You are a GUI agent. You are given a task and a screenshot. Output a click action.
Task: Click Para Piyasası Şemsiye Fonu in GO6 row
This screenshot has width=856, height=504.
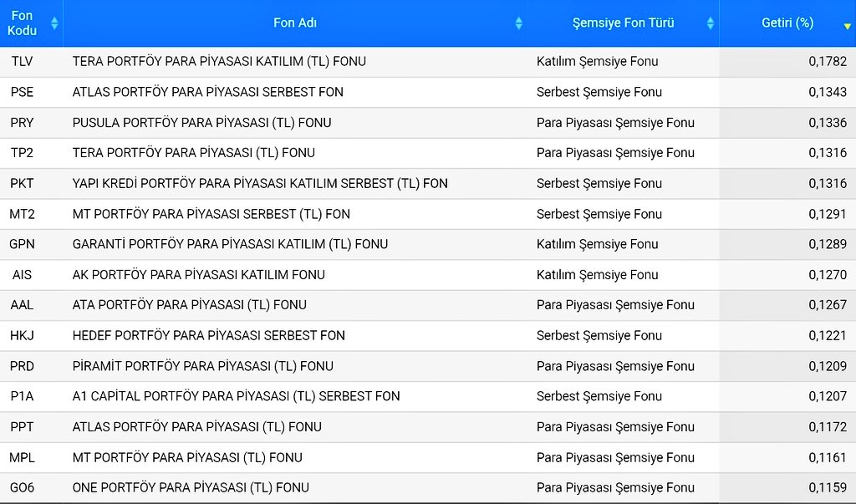tap(615, 487)
